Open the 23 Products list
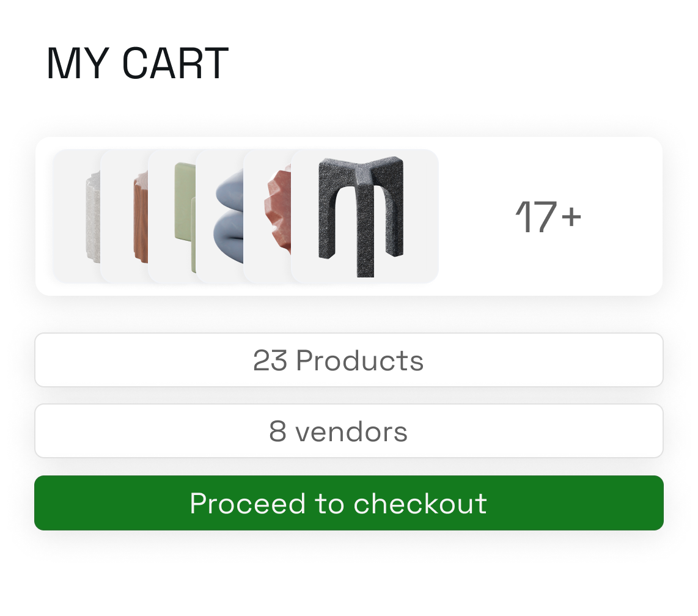The image size is (698, 616). coord(348,359)
